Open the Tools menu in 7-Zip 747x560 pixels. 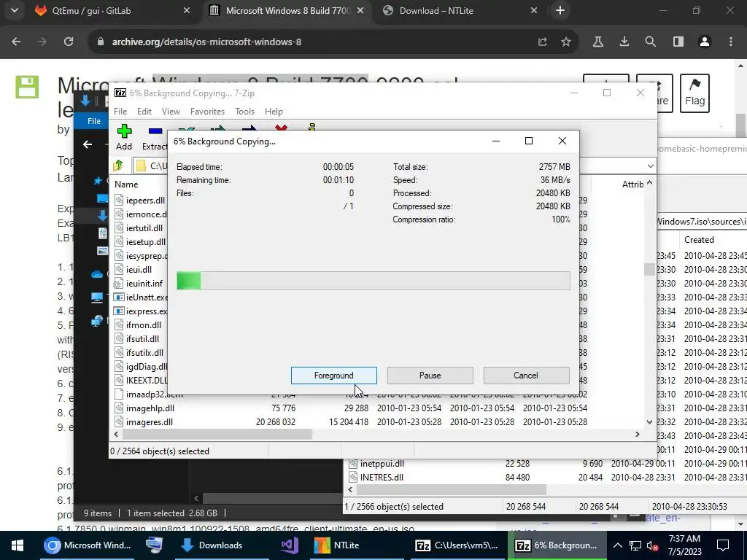pos(244,112)
